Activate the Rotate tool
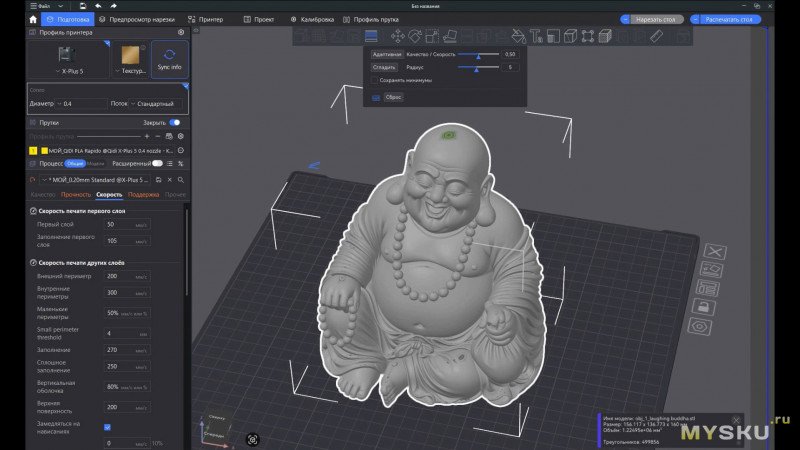The image size is (800, 450). 415,36
